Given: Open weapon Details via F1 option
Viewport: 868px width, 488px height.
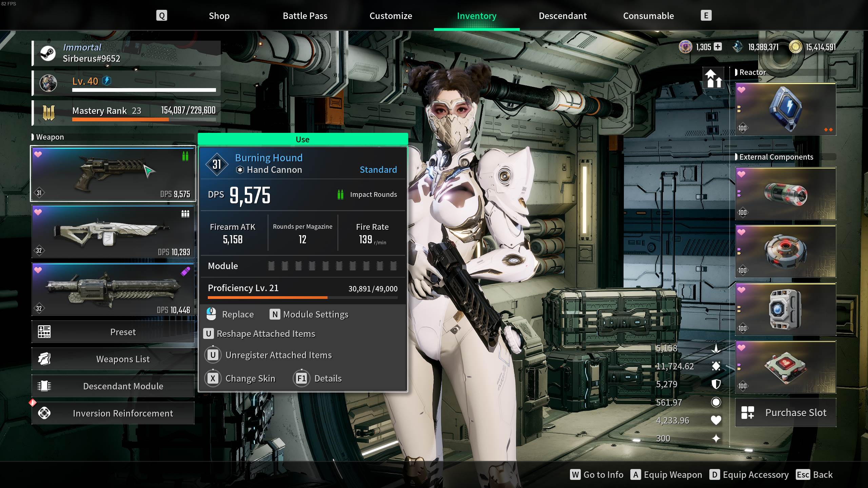Looking at the screenshot, I should point(318,378).
